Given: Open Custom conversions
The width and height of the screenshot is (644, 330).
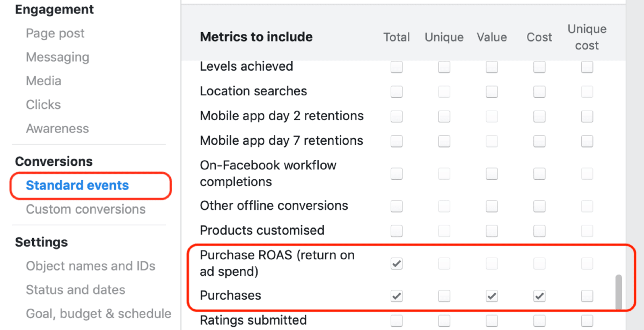Looking at the screenshot, I should tap(86, 209).
